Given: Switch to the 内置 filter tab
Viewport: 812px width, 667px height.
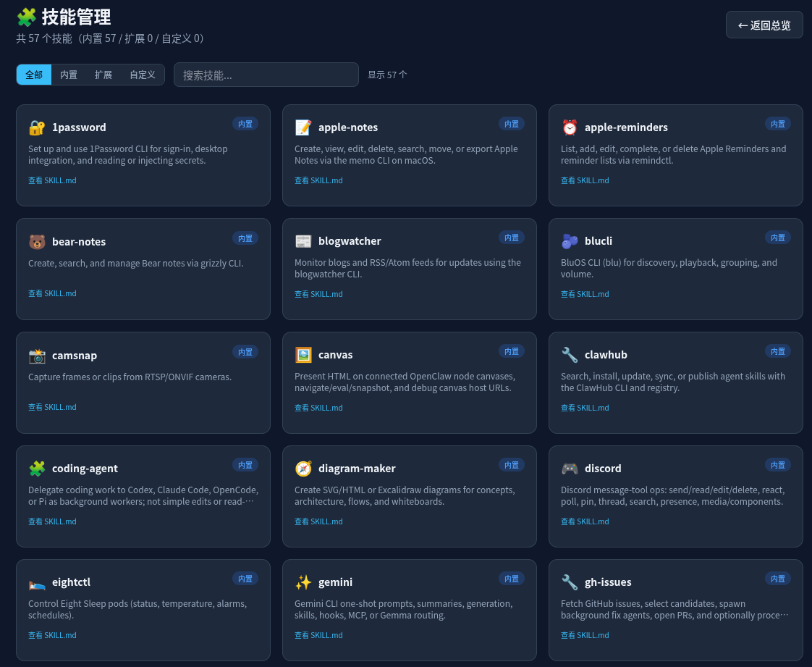Looking at the screenshot, I should [68, 75].
